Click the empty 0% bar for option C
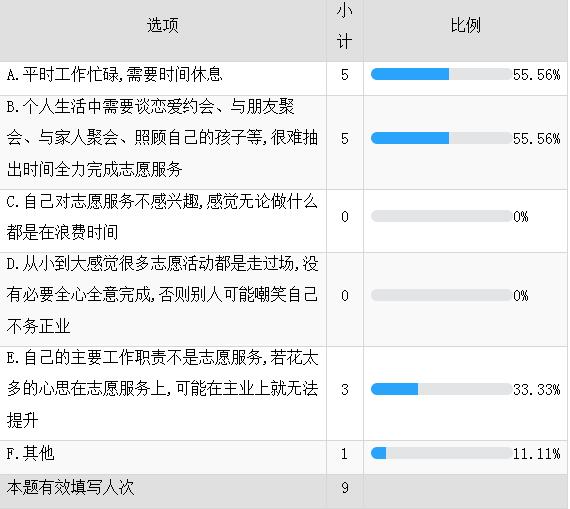570x509 pixels. coord(441,216)
